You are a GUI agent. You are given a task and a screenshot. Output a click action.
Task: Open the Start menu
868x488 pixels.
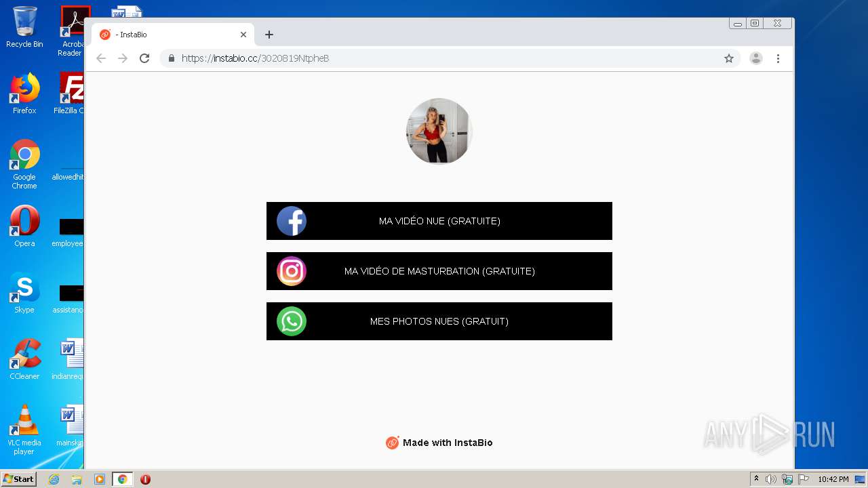(x=18, y=479)
